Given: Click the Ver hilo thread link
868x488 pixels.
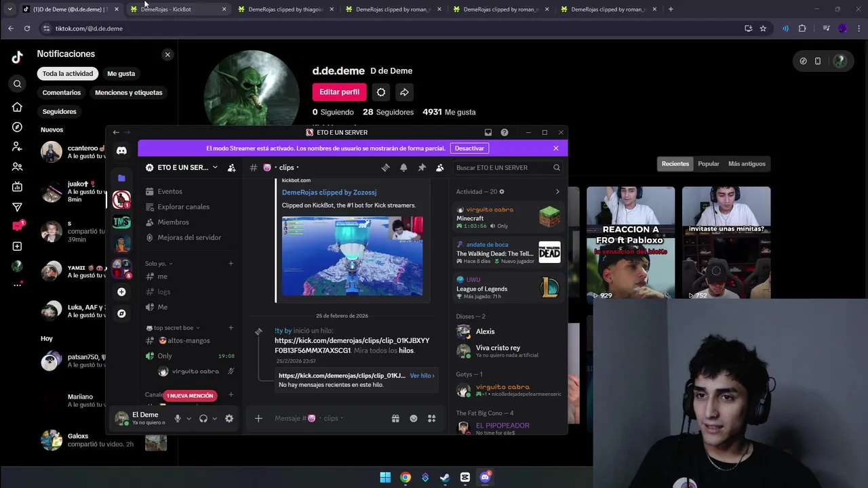Looking at the screenshot, I should 422,375.
